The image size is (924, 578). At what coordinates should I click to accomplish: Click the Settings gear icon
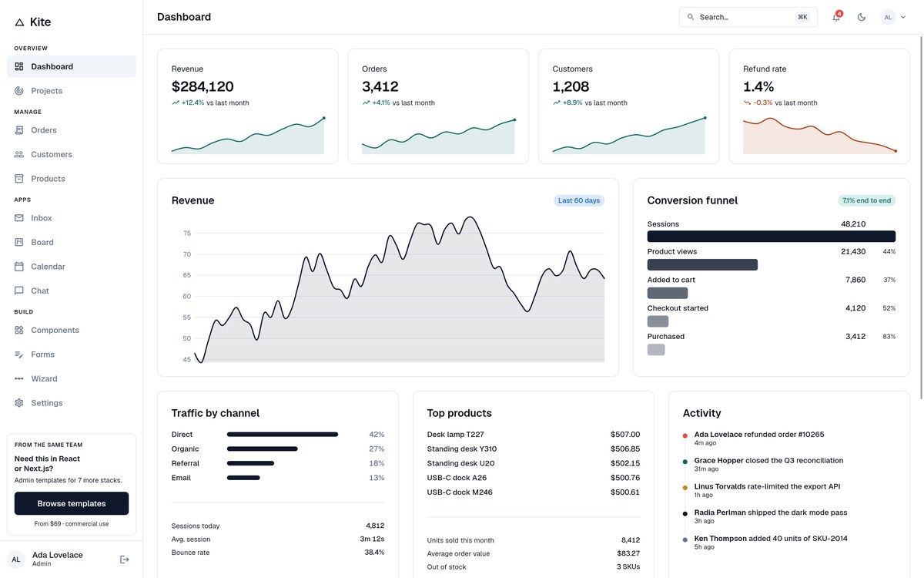click(19, 403)
